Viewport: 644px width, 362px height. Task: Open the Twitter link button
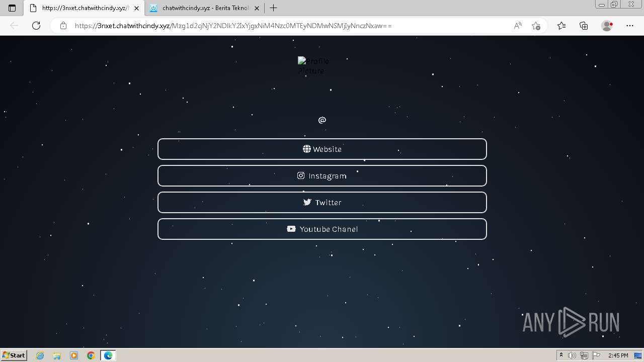(x=322, y=202)
